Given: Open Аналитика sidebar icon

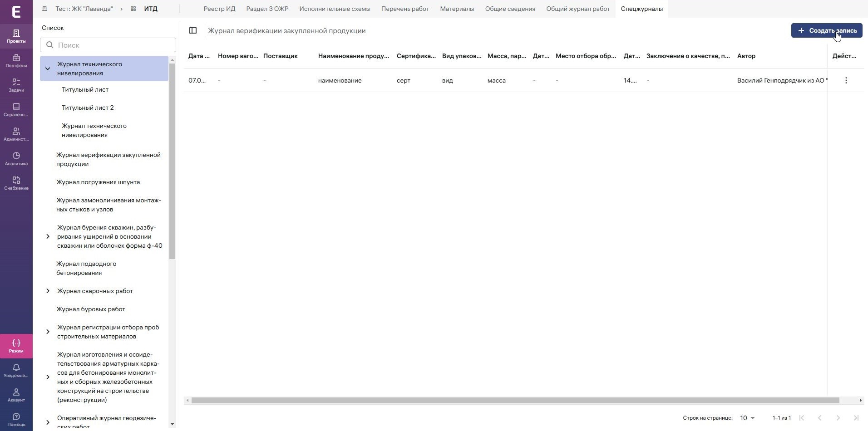Looking at the screenshot, I should (16, 158).
